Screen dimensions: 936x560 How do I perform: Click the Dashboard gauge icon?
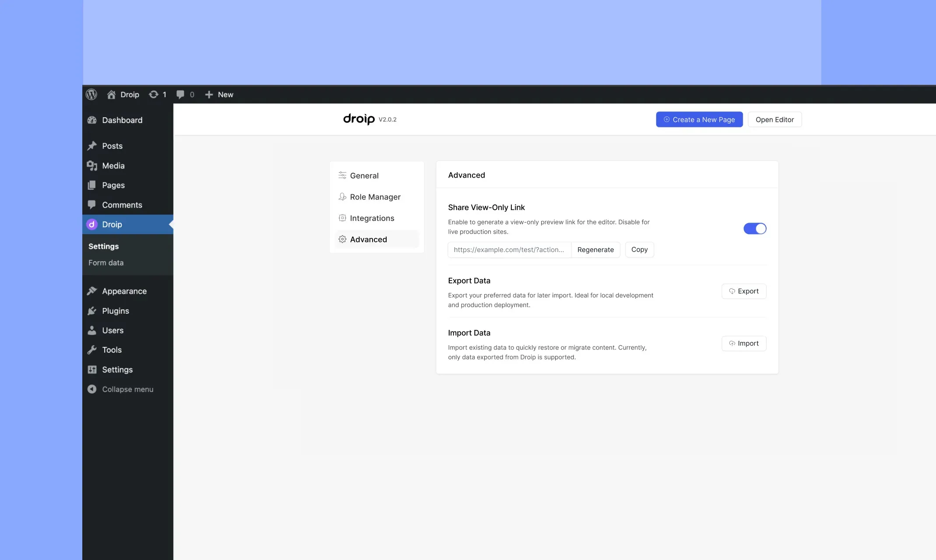click(92, 120)
